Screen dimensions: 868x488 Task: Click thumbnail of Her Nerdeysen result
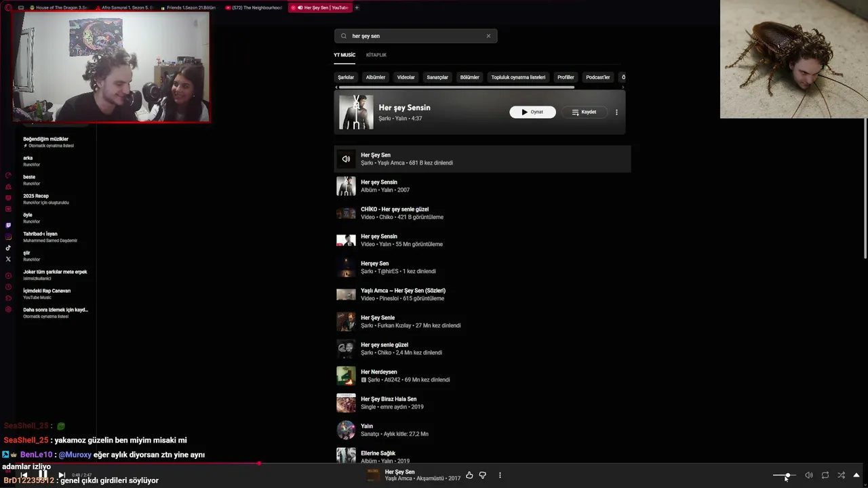[346, 375]
